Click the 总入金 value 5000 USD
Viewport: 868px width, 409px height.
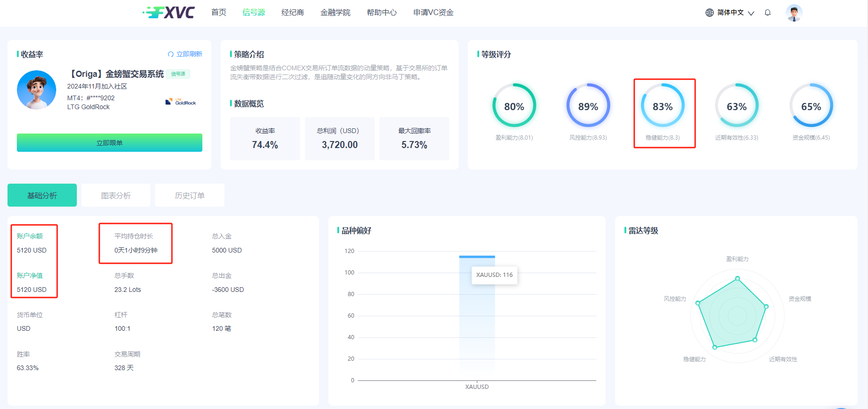point(227,250)
